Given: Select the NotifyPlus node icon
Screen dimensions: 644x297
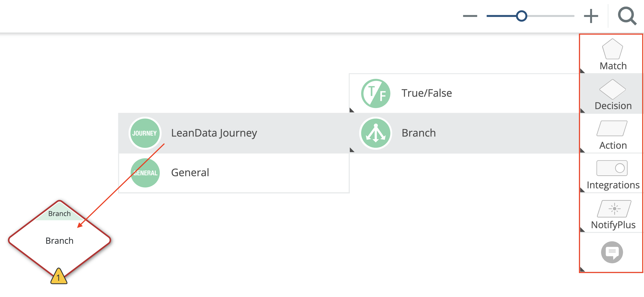Looking at the screenshot, I should click(x=614, y=208).
